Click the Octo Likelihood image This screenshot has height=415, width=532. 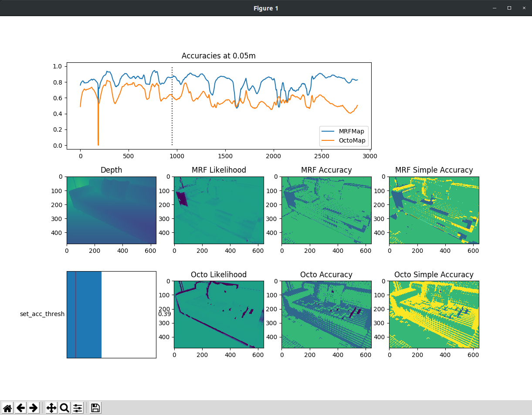[x=219, y=314]
